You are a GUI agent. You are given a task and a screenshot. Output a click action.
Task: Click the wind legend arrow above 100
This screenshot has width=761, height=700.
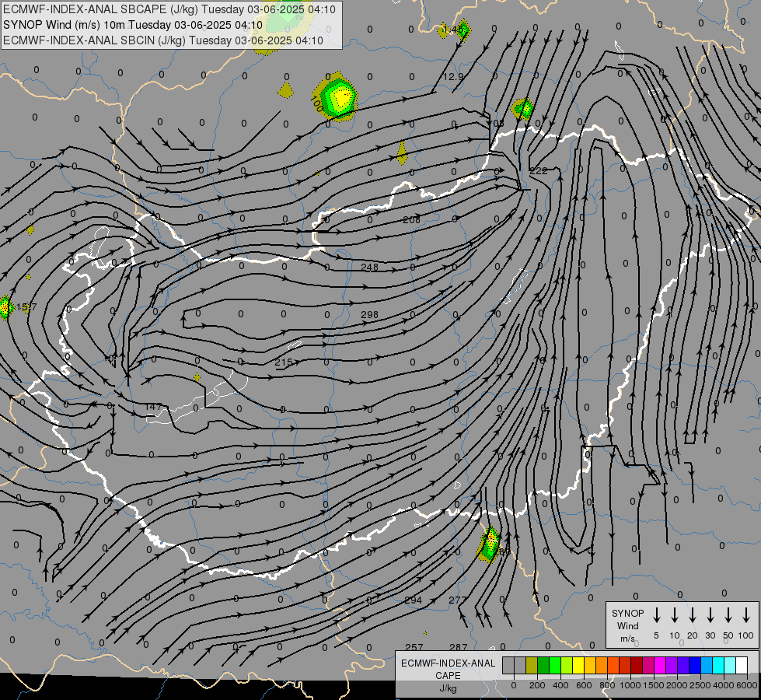click(746, 615)
